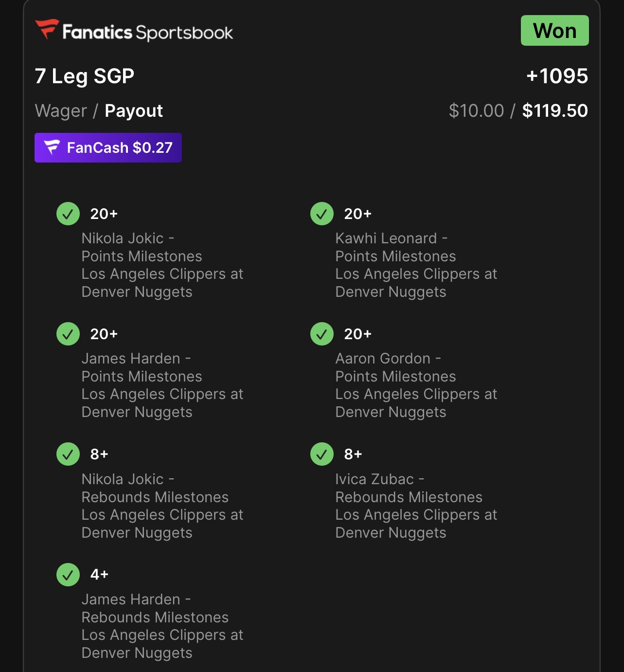Click checkmark icon for Harden 4+ rebounds
Screen dimensions: 624x672
(x=68, y=575)
